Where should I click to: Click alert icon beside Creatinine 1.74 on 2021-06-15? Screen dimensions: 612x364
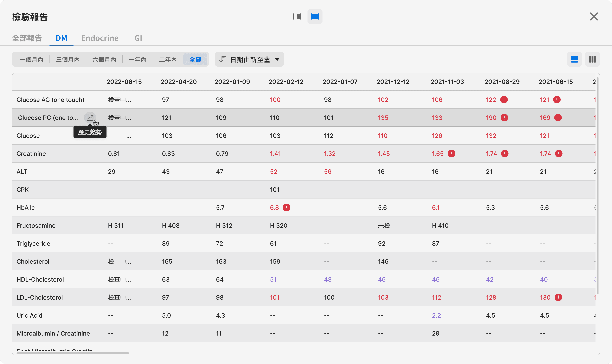(x=559, y=154)
